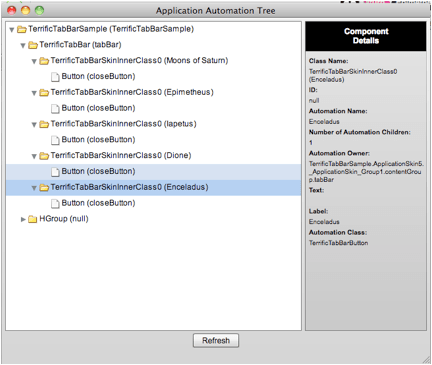Select the TerrificTabBar (tabBar) row text
432x365 pixels.
tap(80, 45)
